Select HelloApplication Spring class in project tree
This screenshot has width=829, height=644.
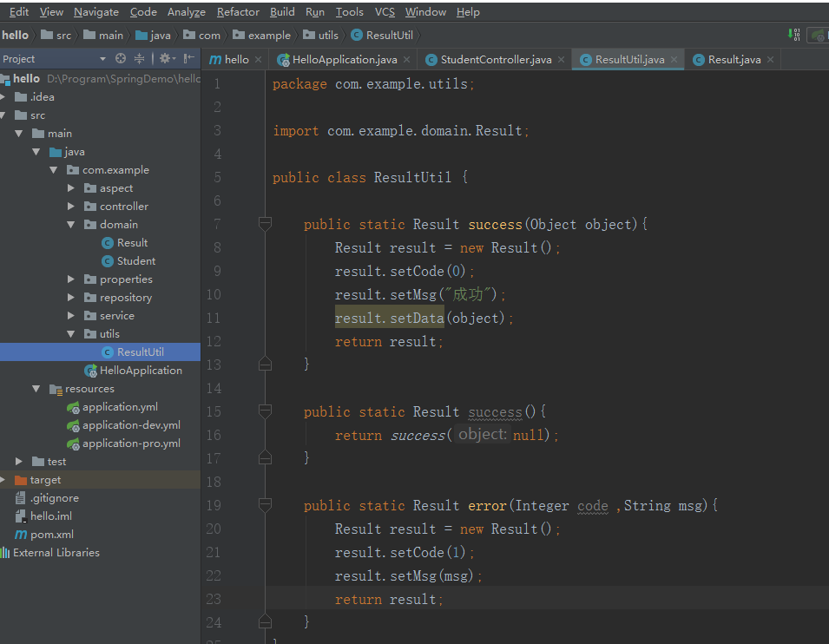tap(141, 371)
